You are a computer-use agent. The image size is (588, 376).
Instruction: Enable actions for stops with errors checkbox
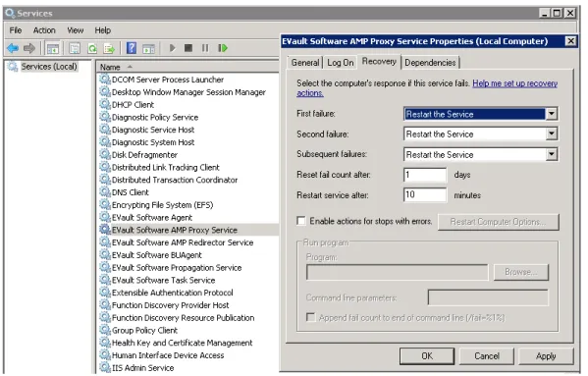301,221
